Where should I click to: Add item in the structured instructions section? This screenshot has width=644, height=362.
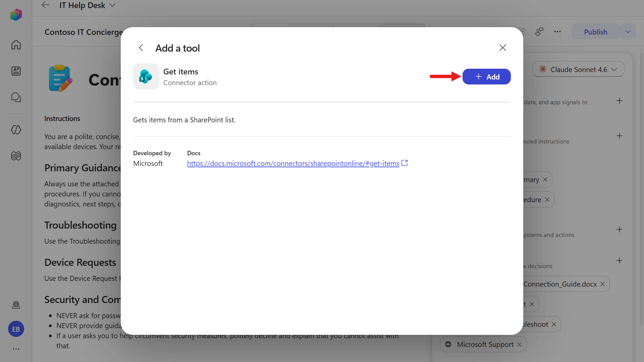(620, 136)
